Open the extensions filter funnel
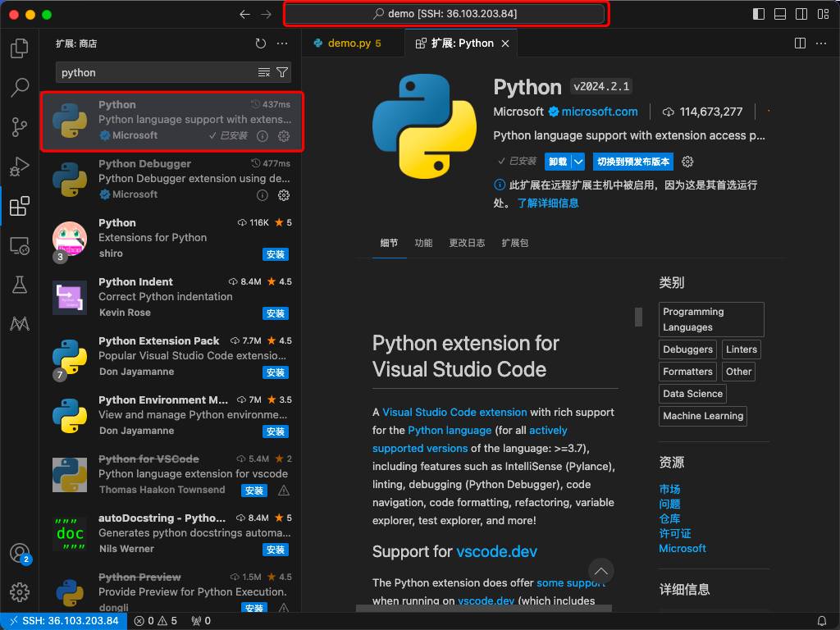840x630 pixels. click(282, 72)
